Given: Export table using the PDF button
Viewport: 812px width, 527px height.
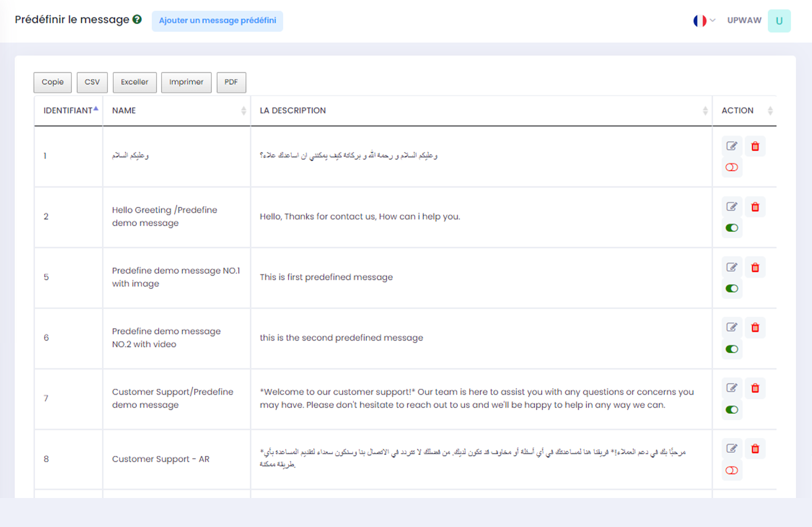Looking at the screenshot, I should [x=231, y=82].
